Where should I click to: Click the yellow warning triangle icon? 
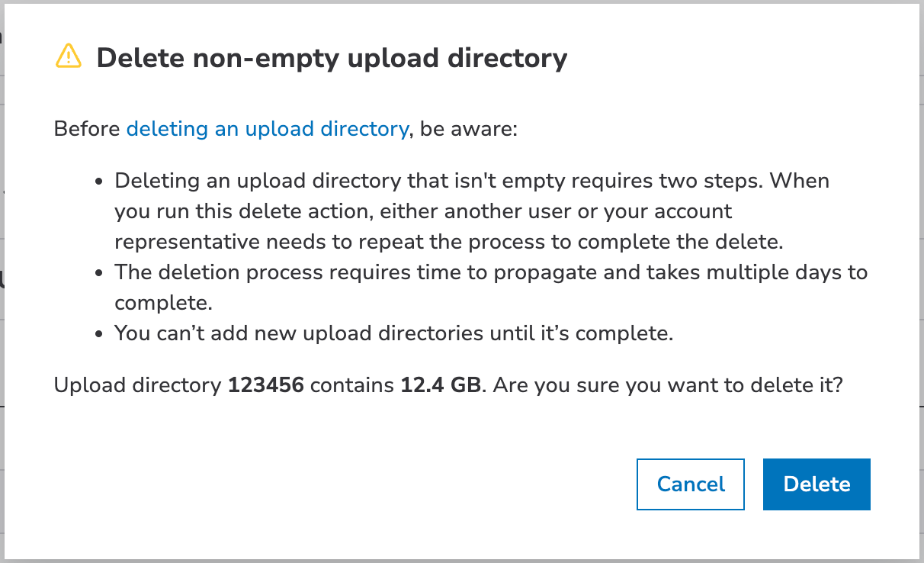pos(69,56)
